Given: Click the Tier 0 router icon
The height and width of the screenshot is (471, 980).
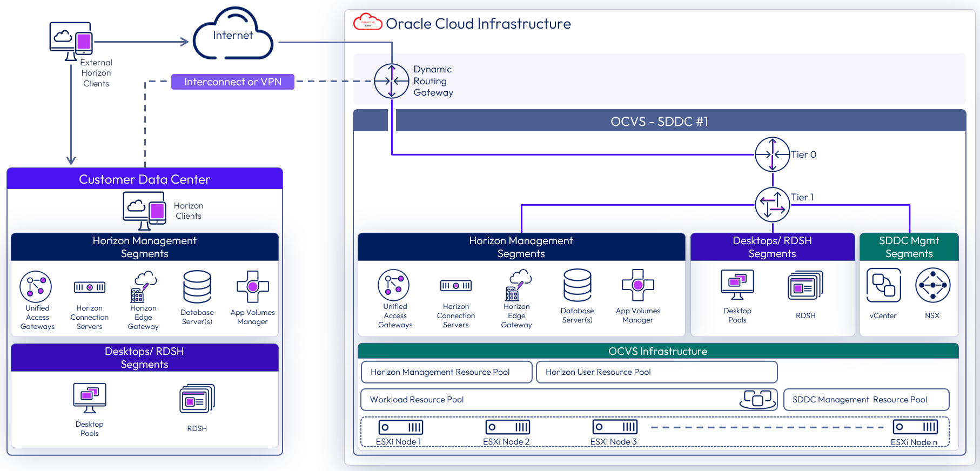Looking at the screenshot, I should [772, 154].
